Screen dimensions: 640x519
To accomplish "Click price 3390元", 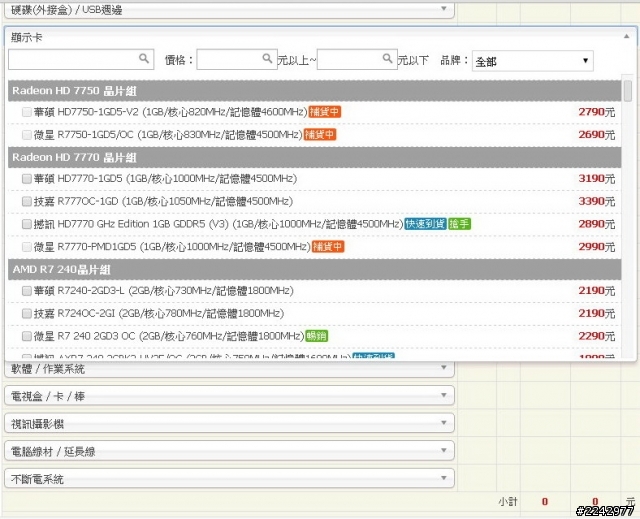I will coord(596,201).
